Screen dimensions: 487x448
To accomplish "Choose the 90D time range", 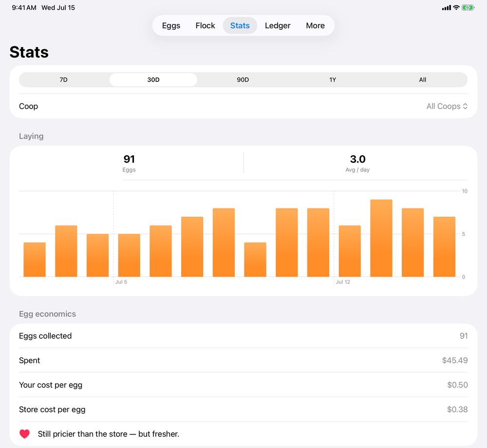I will (243, 80).
